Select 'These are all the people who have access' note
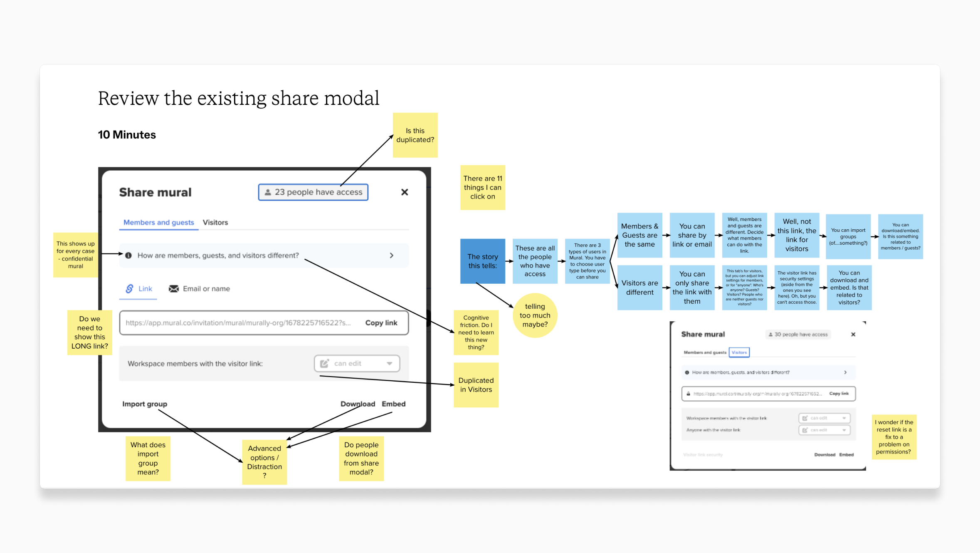The image size is (980, 553). tap(535, 261)
